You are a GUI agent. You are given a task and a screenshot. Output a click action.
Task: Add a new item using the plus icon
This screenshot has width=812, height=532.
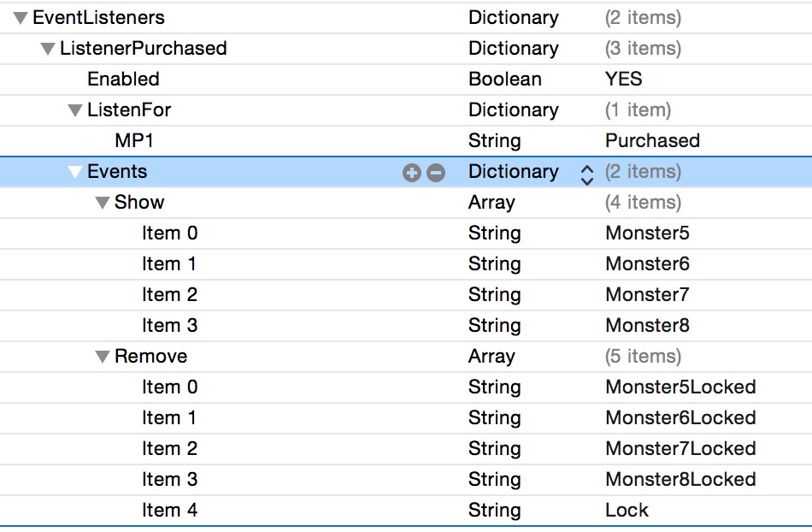tap(412, 171)
